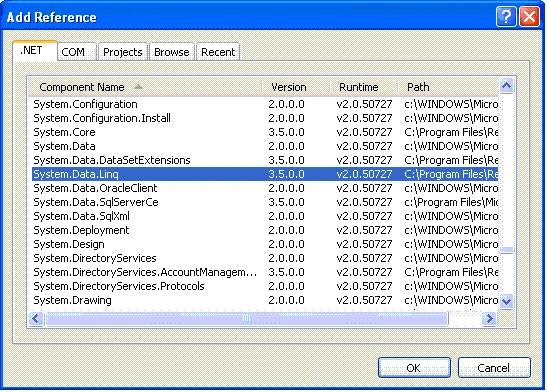Image resolution: width=547 pixels, height=392 pixels.
Task: Click the horizontal scrollbar thumb
Action: coord(247,318)
